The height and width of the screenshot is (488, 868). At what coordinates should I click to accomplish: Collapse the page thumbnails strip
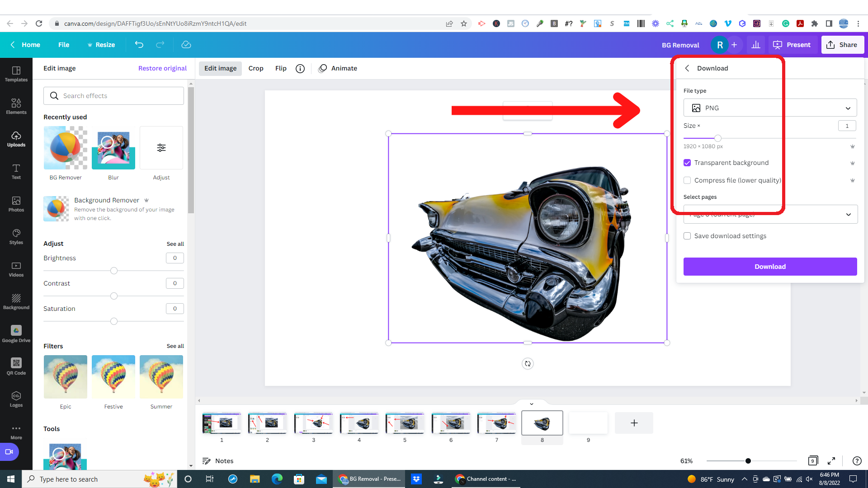click(531, 404)
